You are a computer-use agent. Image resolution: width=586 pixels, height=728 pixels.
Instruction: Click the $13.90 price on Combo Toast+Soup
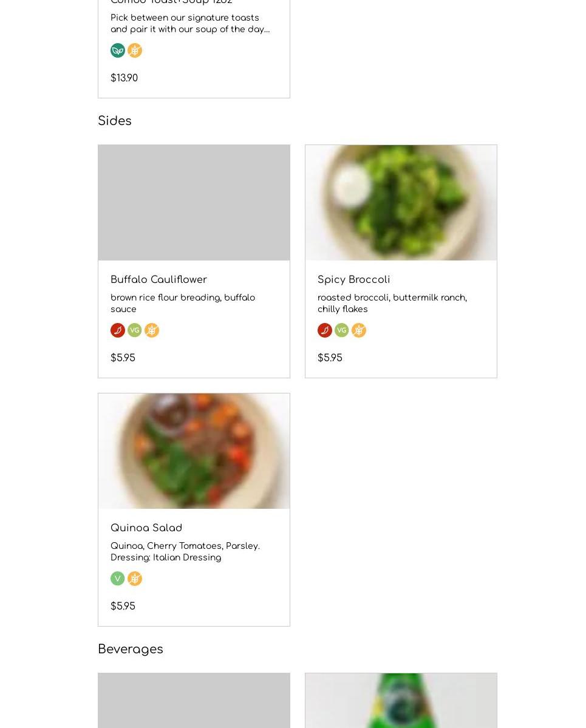[x=124, y=78]
